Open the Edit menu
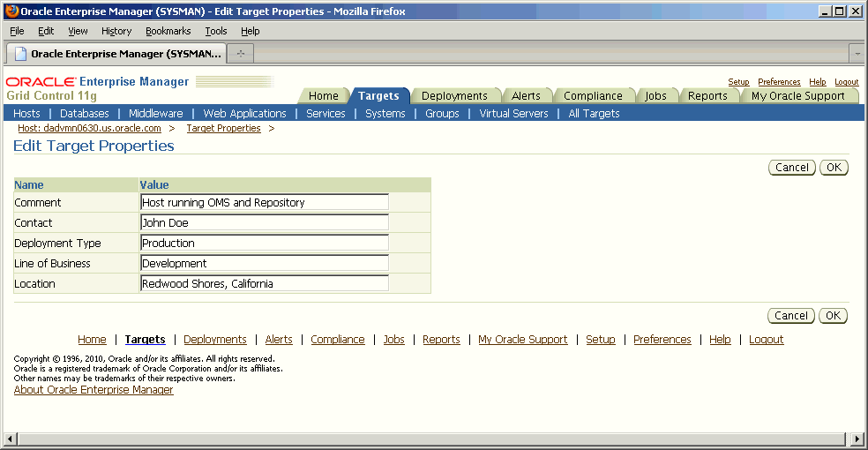The image size is (868, 450). tap(45, 31)
